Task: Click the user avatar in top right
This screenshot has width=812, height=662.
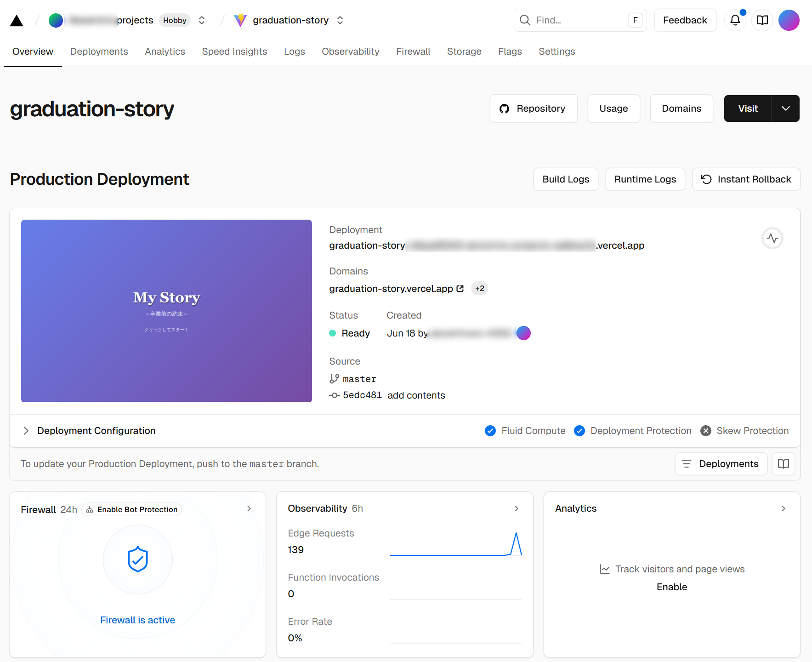Action: pyautogui.click(x=789, y=20)
